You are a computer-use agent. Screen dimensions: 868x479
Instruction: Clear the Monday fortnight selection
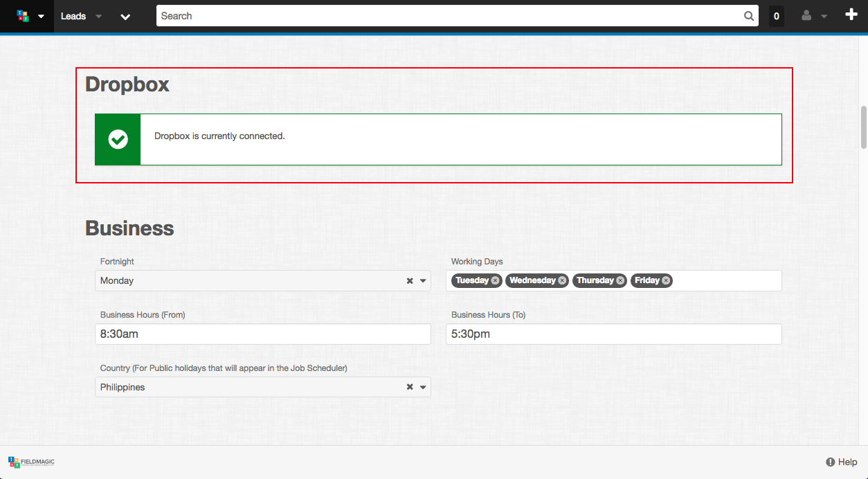coord(410,281)
